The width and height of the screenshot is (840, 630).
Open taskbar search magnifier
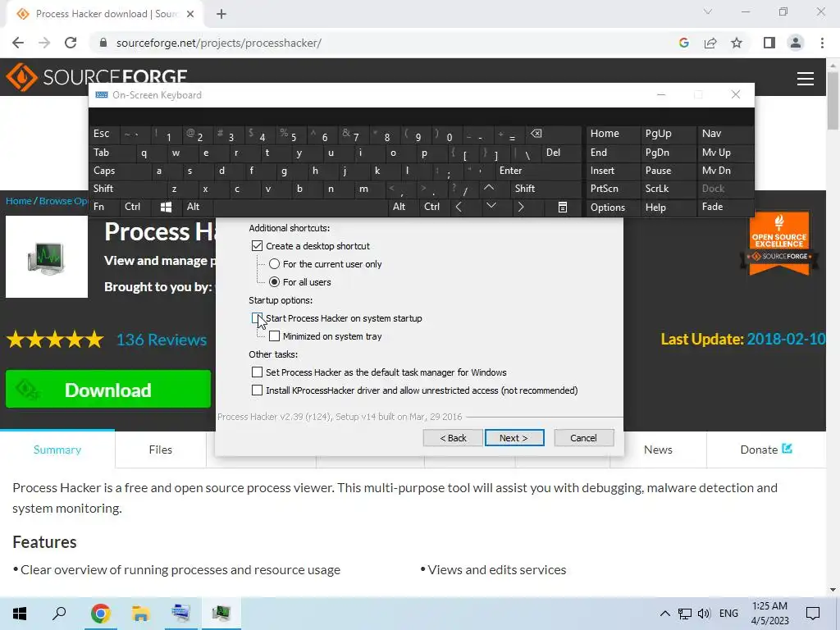(59, 613)
